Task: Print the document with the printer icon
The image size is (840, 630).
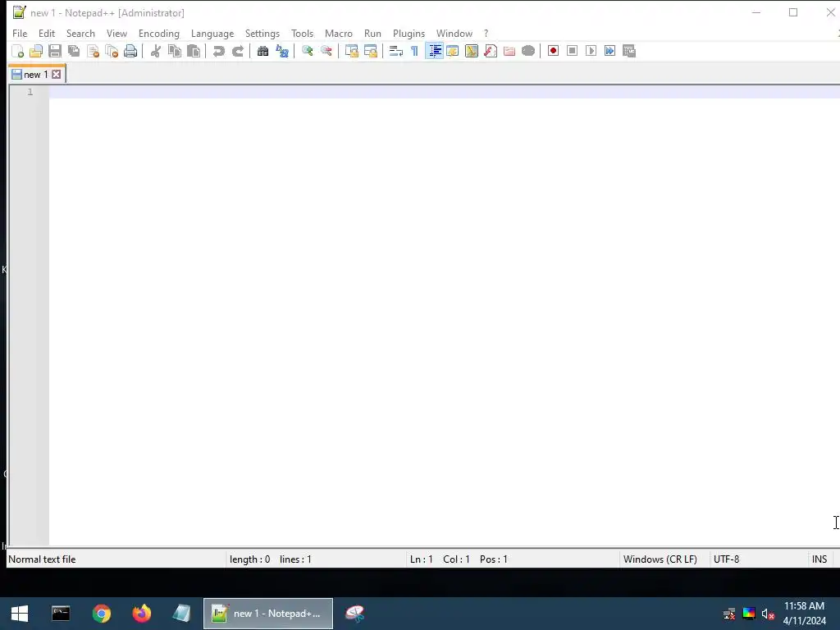Action: (130, 51)
